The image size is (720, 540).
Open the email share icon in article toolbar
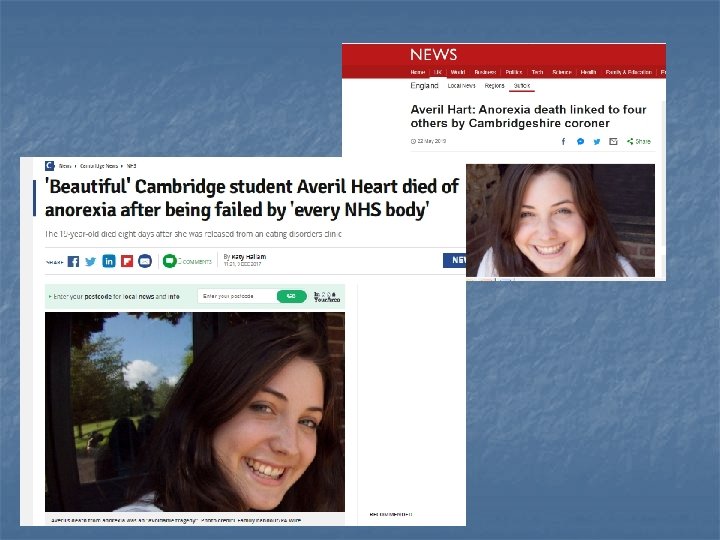(x=145, y=261)
